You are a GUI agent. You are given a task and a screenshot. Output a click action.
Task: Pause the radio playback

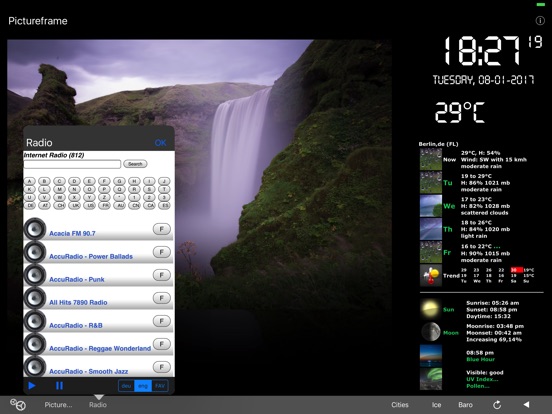coord(59,385)
